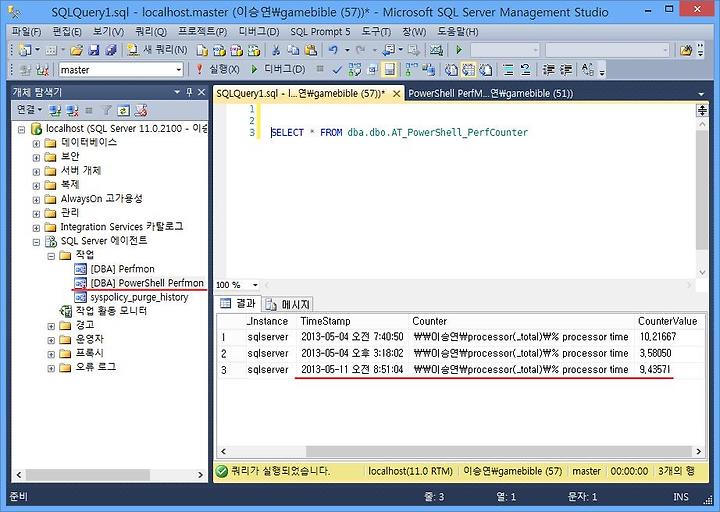Open the 연결 connect dropdown in Object Explorer
This screenshot has width=720, height=512.
(x=29, y=110)
